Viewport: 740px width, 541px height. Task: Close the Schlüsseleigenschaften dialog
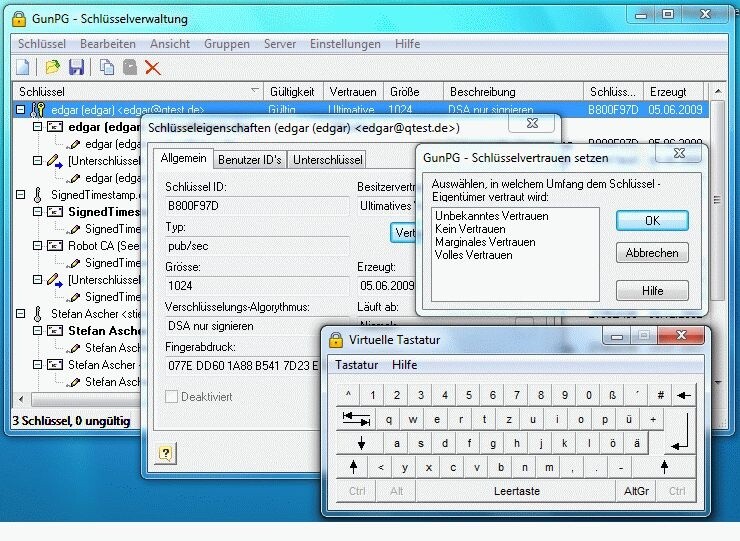coord(532,123)
